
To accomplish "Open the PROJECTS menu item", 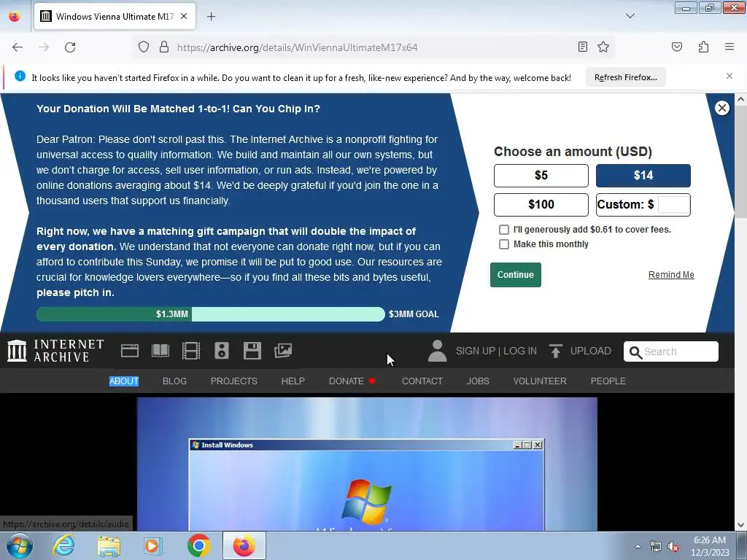I will tap(234, 381).
